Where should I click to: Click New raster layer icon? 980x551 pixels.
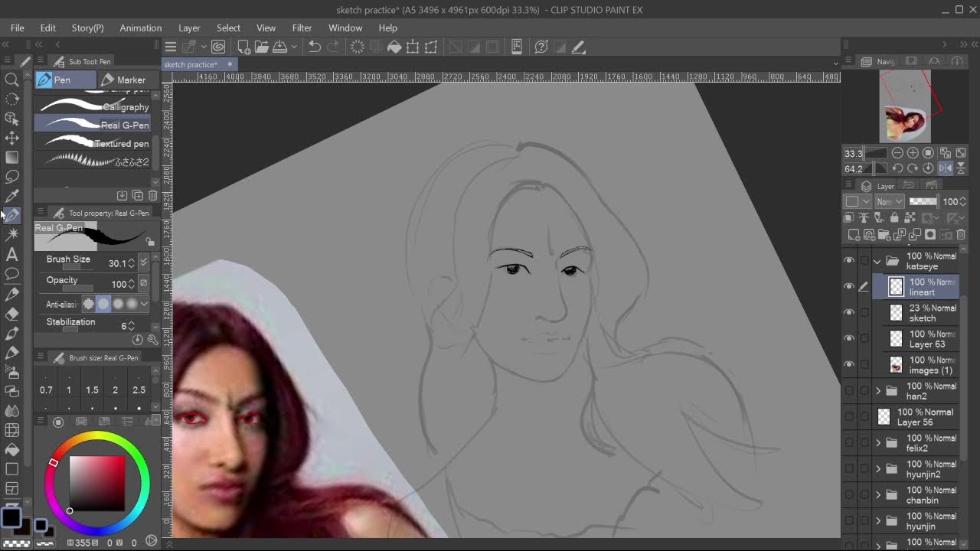point(854,235)
